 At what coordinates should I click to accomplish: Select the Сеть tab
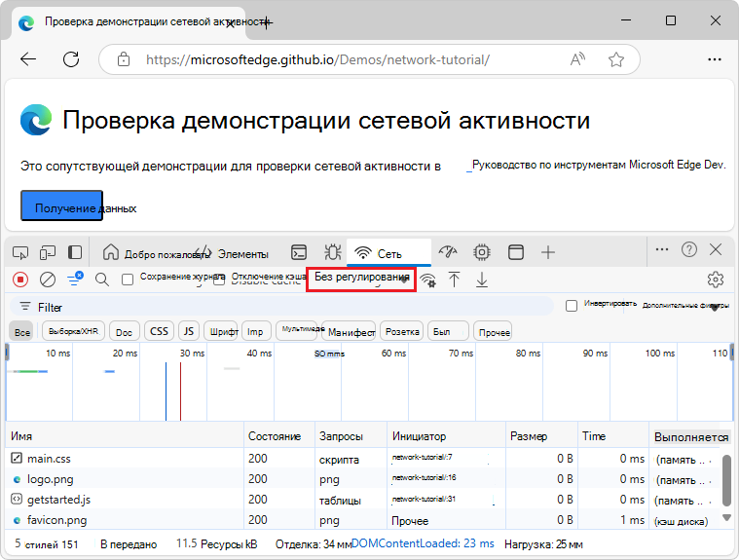click(388, 253)
